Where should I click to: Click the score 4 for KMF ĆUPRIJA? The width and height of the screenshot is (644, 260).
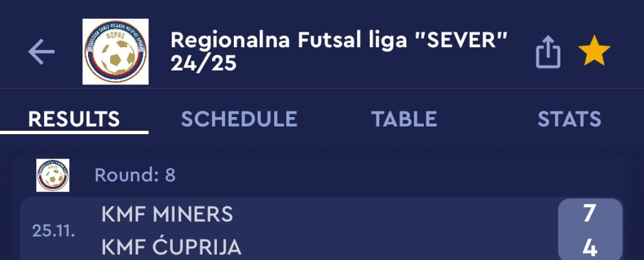(x=589, y=247)
